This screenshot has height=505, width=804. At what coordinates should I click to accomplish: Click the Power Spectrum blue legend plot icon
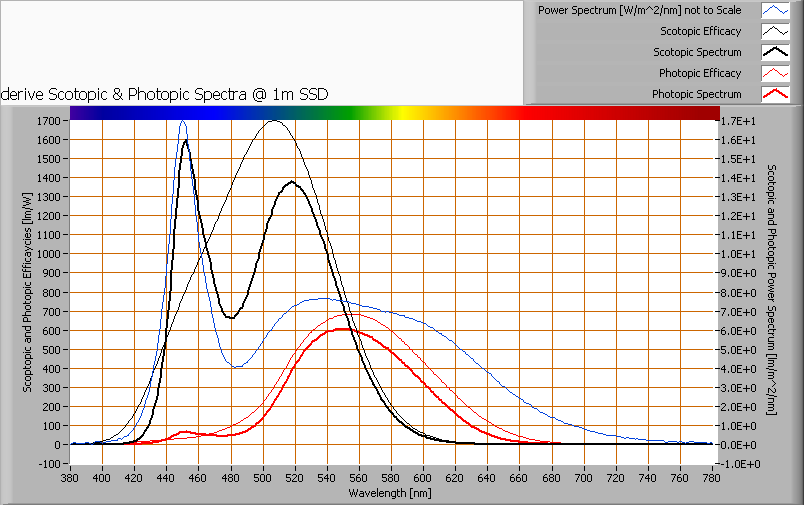pos(776,10)
